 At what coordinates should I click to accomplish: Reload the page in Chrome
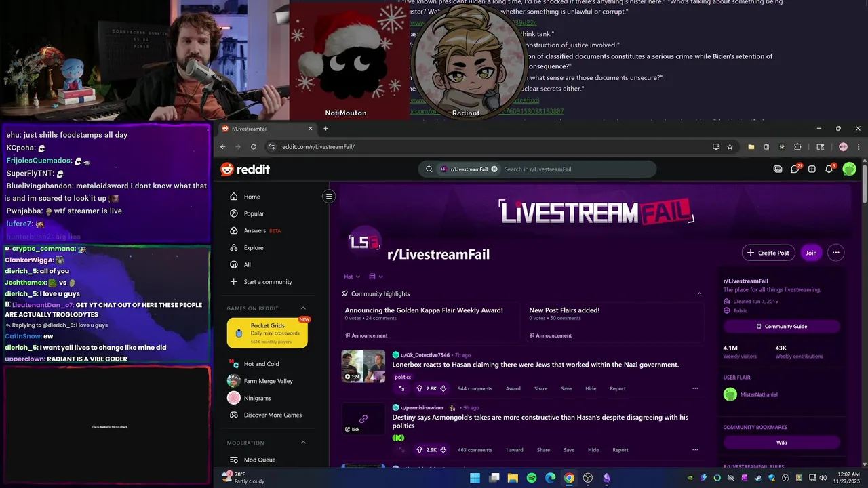click(254, 147)
